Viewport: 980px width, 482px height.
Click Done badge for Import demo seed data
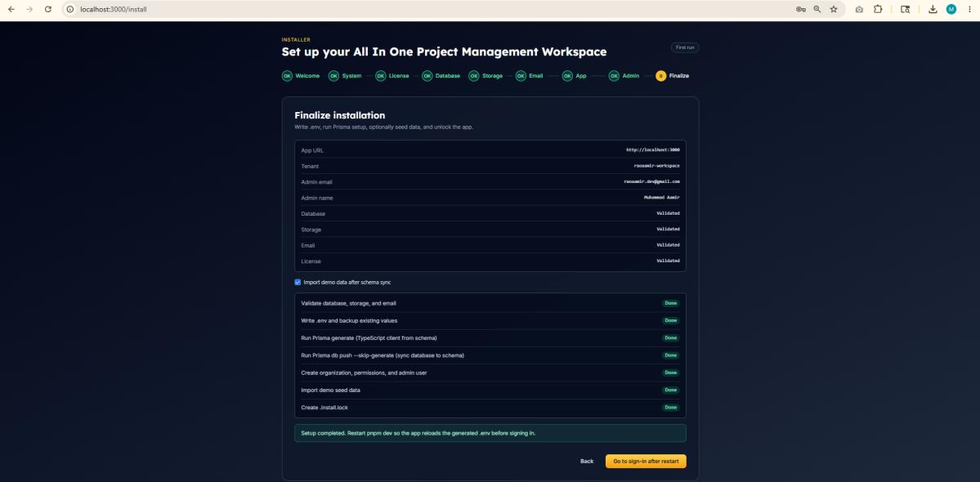(670, 391)
